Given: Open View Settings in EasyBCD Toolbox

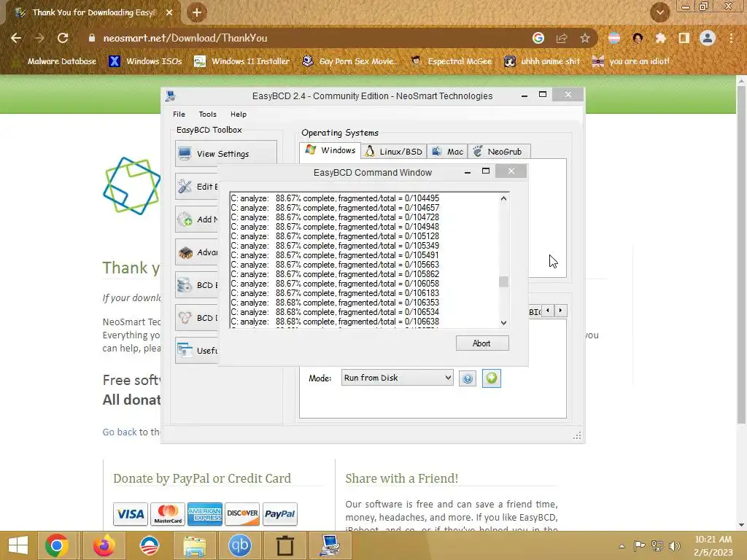Looking at the screenshot, I should point(226,153).
